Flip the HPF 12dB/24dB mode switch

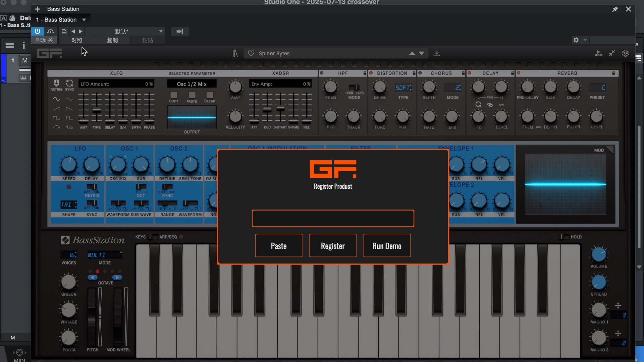point(354,87)
